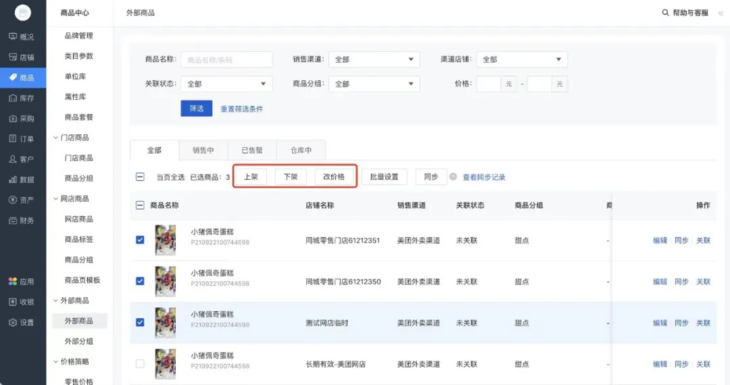The height and width of the screenshot is (385, 730).
Task: Switch to the 已售罄 tab
Action: [252, 150]
